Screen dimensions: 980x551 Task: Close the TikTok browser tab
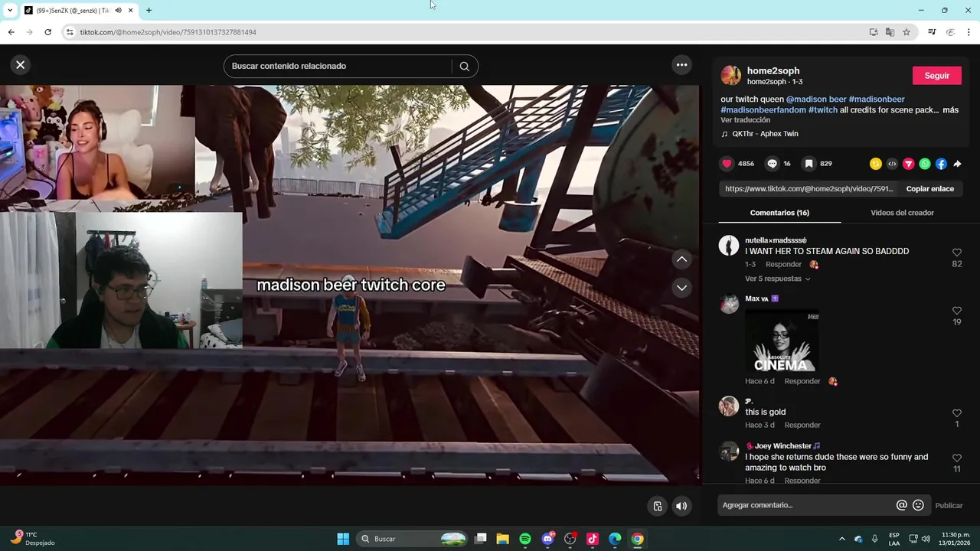pos(131,11)
